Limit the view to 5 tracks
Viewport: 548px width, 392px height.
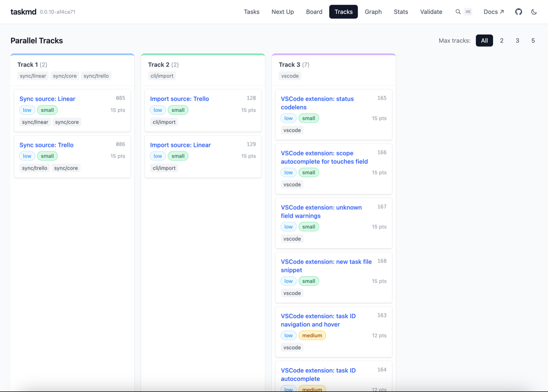coord(532,40)
